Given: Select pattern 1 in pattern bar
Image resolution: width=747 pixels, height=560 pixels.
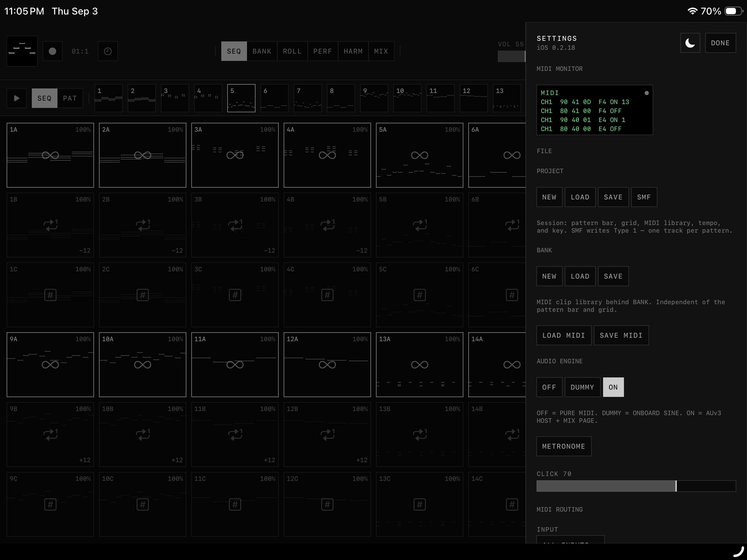Looking at the screenshot, I should coord(109,98).
